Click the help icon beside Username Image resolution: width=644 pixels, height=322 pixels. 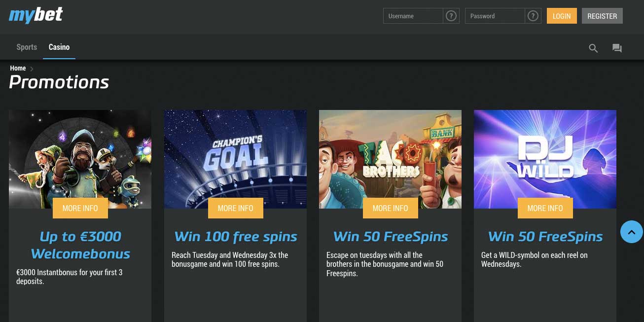[451, 16]
